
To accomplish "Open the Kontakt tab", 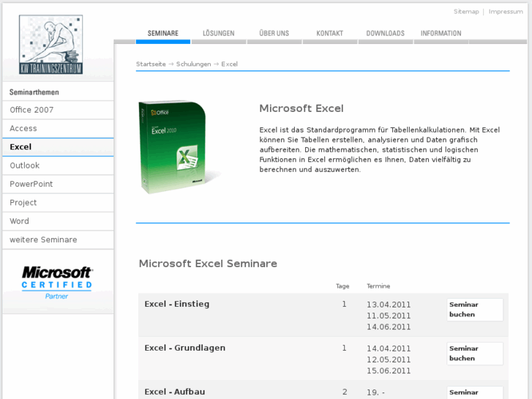I will point(329,34).
